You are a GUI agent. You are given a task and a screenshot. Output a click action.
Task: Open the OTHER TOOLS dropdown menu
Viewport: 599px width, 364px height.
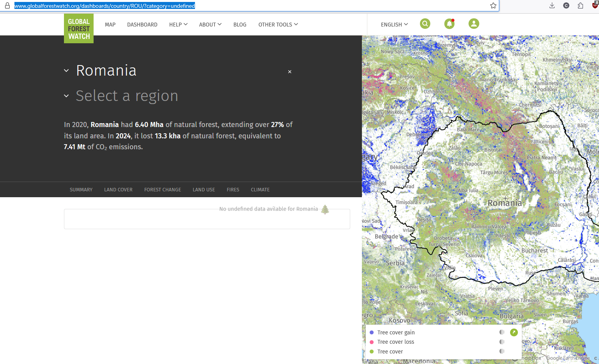(x=278, y=25)
